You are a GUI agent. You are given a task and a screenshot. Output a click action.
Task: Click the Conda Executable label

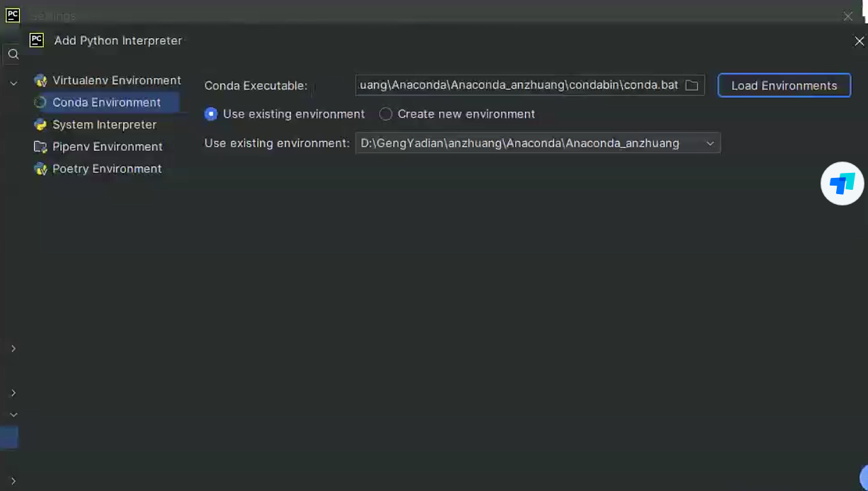click(x=256, y=86)
